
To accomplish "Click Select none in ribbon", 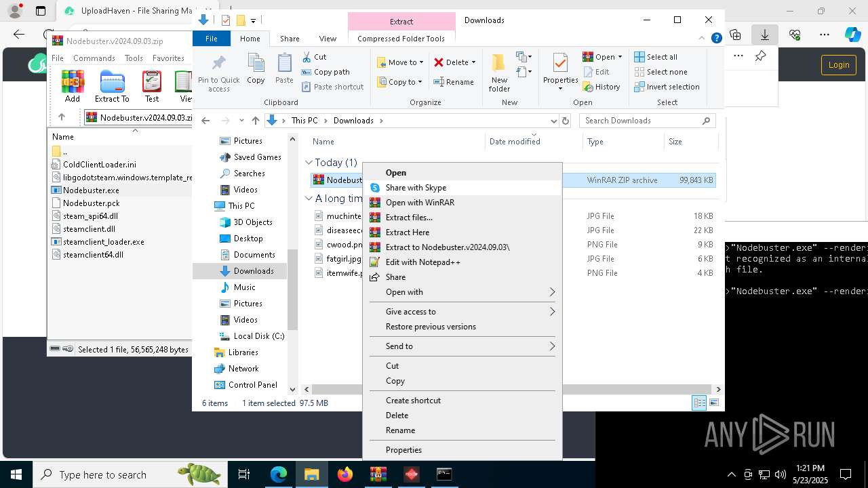I will 660,72.
